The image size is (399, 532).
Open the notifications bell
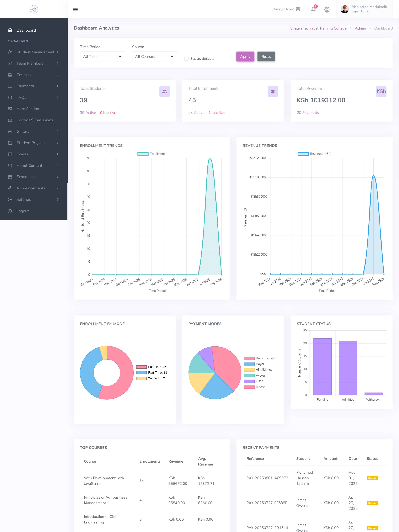pyautogui.click(x=313, y=9)
